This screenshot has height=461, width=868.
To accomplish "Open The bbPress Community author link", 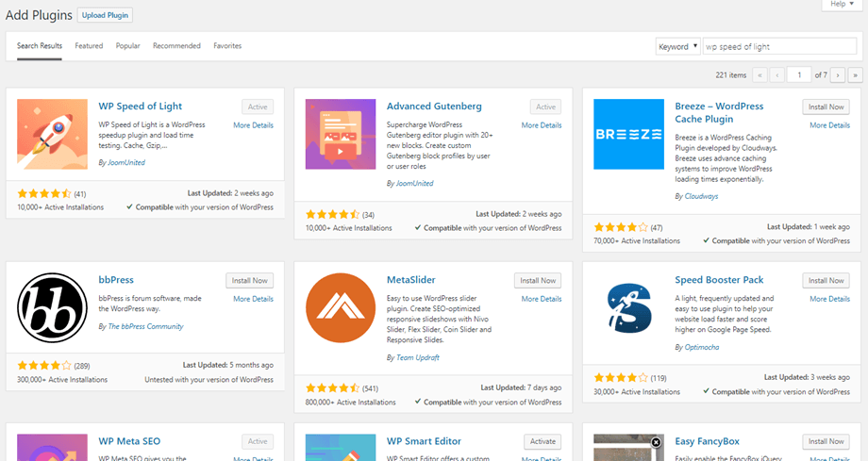I will point(145,326).
